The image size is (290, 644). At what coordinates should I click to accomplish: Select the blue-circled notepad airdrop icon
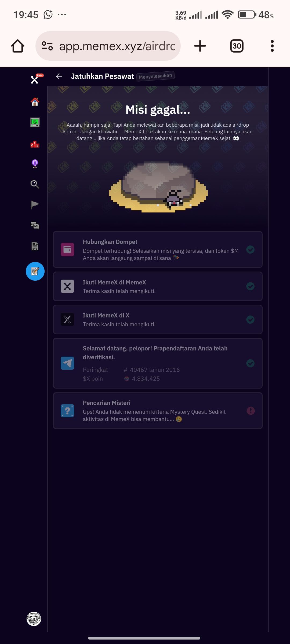(x=35, y=271)
